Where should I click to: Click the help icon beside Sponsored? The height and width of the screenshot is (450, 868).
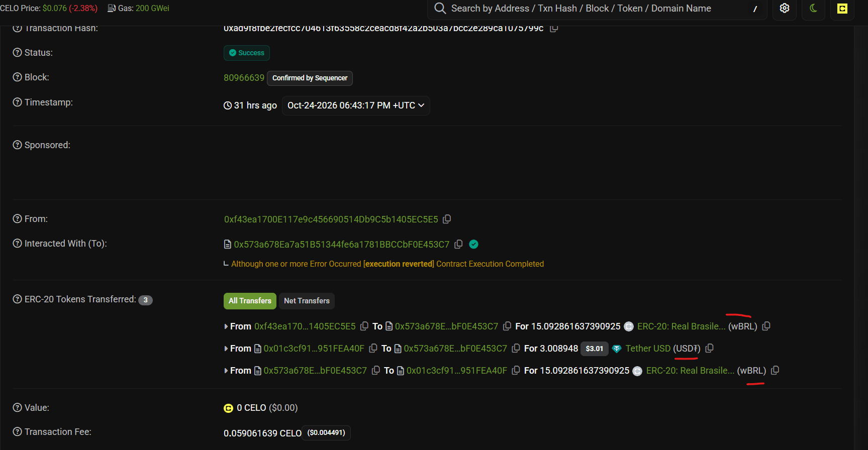pos(17,145)
